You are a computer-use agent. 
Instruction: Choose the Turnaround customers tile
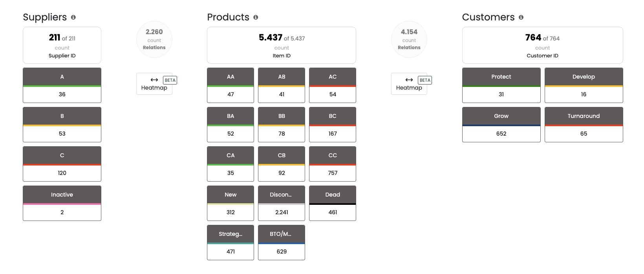[584, 124]
